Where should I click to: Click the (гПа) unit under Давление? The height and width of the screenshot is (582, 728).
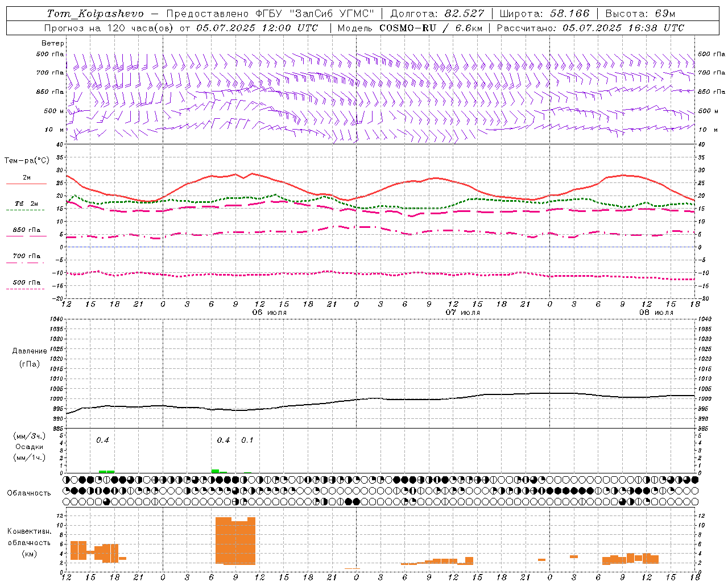tap(30, 364)
